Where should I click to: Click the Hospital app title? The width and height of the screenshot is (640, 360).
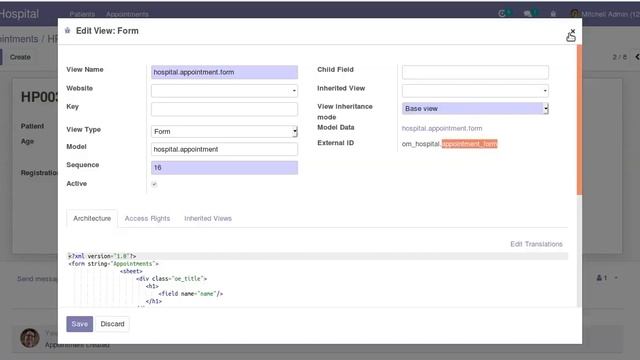(19, 14)
